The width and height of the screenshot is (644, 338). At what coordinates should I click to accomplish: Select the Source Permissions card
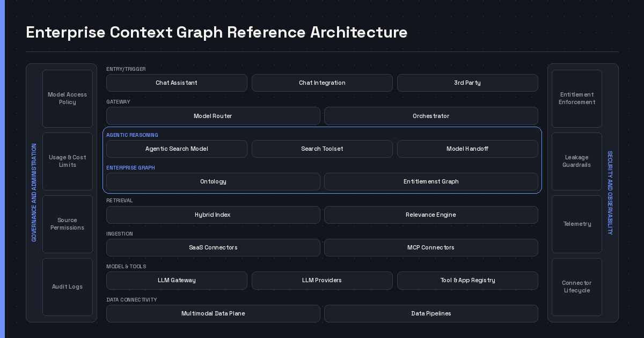click(x=68, y=224)
